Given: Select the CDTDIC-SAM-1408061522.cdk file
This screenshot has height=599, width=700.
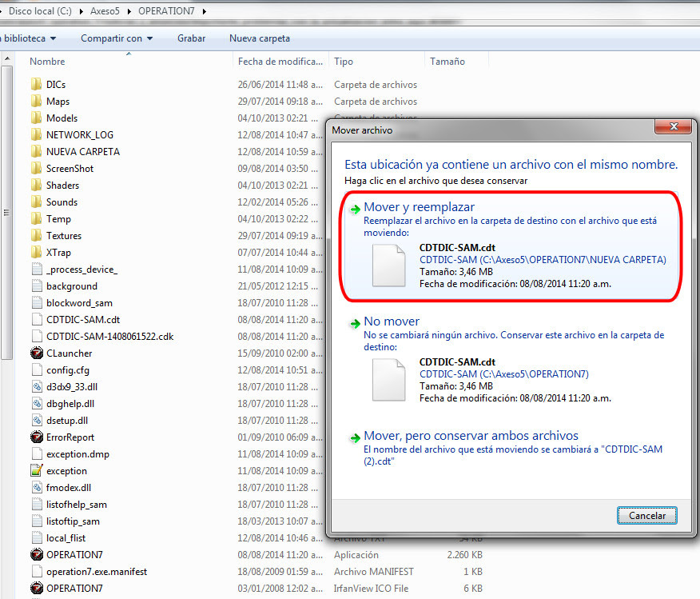Looking at the screenshot, I should pos(109,337).
